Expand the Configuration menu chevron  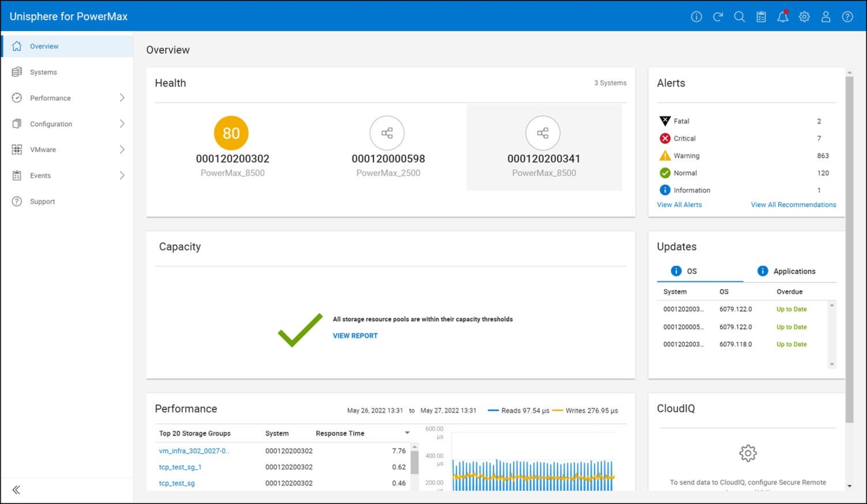click(x=122, y=123)
